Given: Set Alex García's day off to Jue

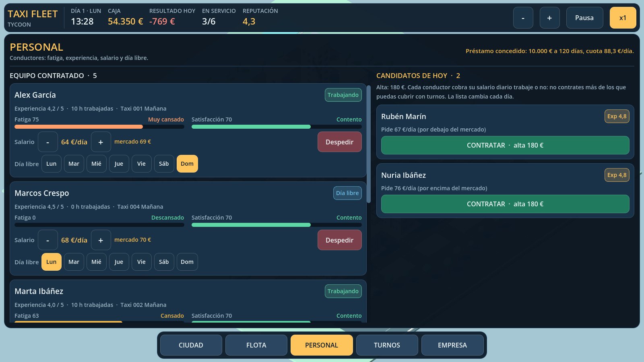Looking at the screenshot, I should coord(119,164).
